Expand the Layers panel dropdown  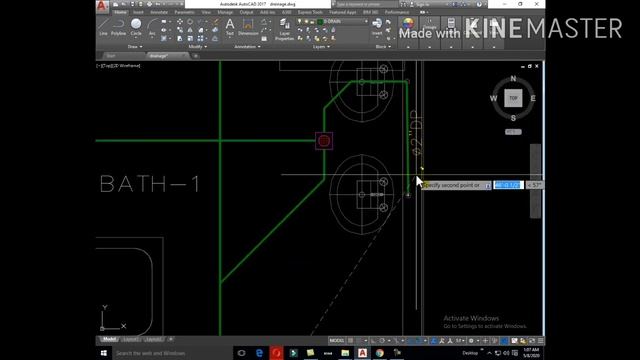321,47
